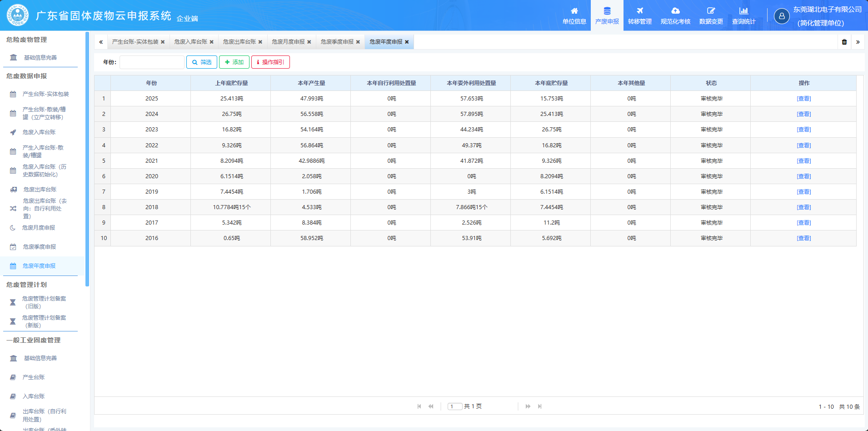Open 危废季度申报 sidebar item
The width and height of the screenshot is (868, 431).
40,247
